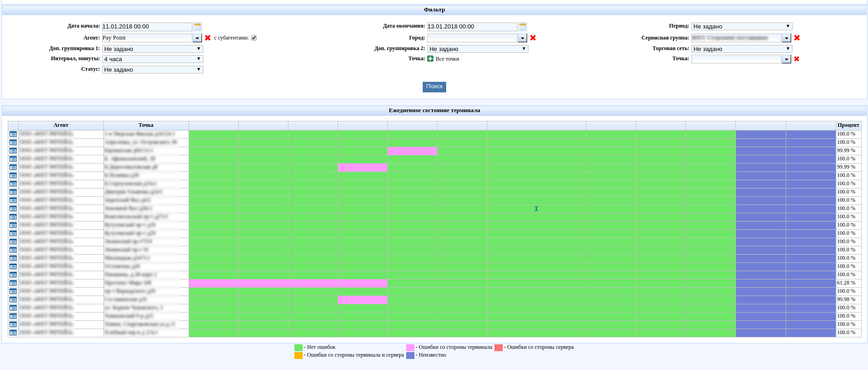Expand the Агент dropdown arrow
Image resolution: width=868 pixels, height=370 pixels.
point(197,38)
